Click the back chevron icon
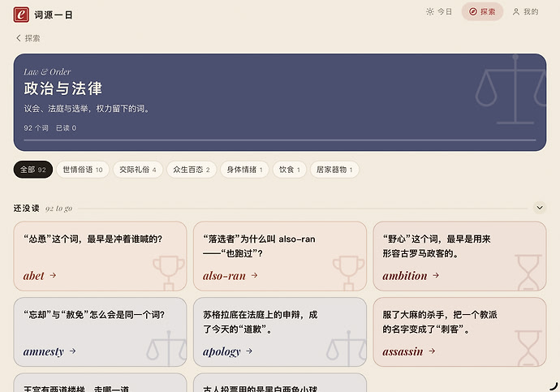This screenshot has height=392, width=560. [19, 38]
